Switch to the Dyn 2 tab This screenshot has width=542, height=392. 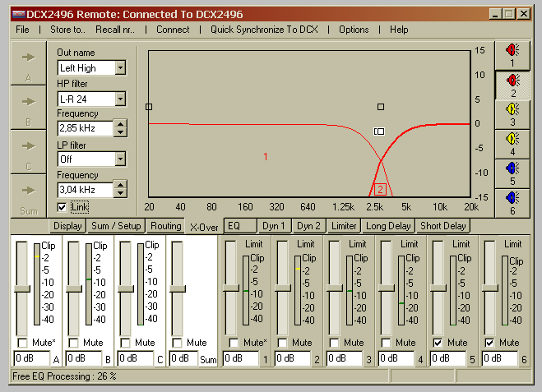(x=309, y=226)
